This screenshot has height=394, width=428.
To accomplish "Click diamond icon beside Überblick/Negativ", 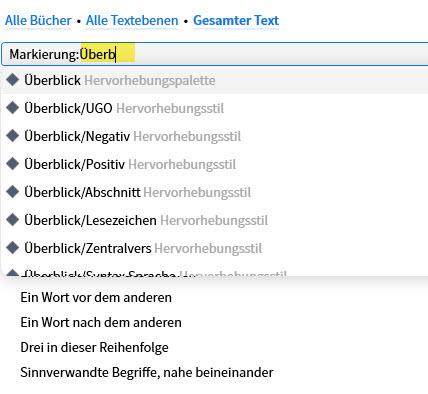I will 13,136.
